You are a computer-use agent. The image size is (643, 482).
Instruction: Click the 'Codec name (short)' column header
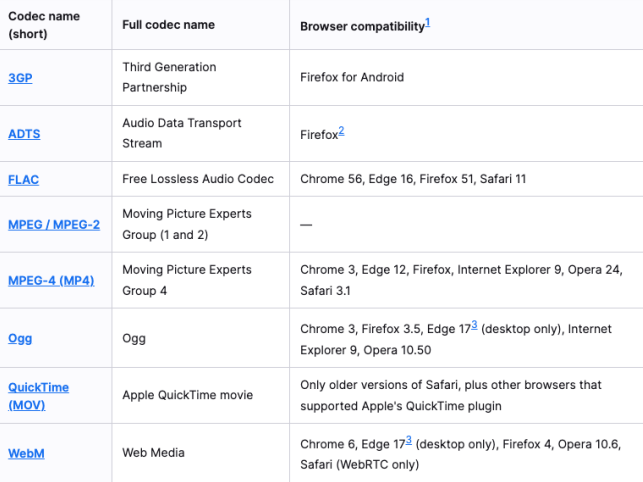[x=44, y=26]
